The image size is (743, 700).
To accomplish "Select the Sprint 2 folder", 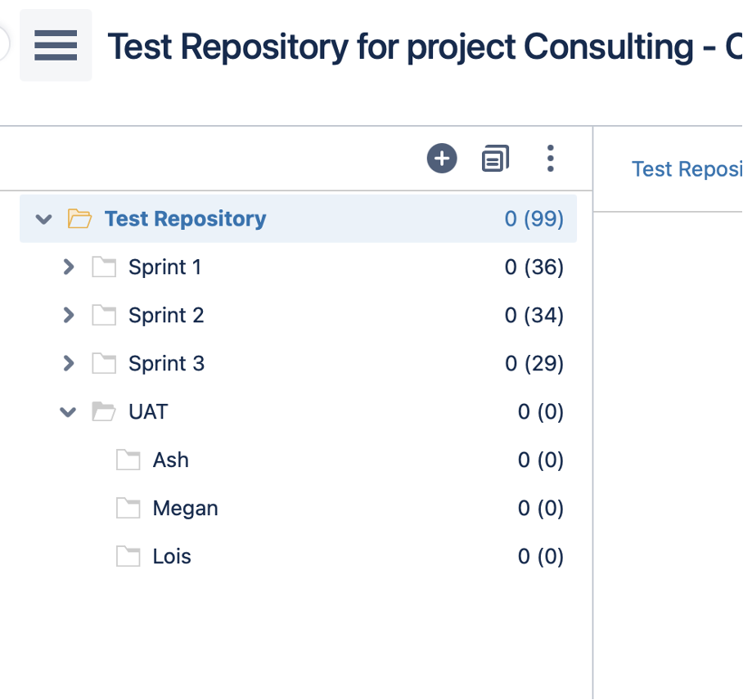I will pyautogui.click(x=166, y=316).
